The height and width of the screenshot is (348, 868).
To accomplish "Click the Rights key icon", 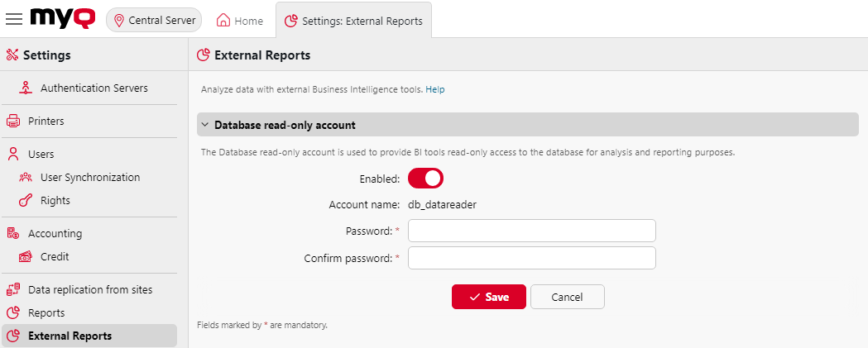I will point(26,200).
